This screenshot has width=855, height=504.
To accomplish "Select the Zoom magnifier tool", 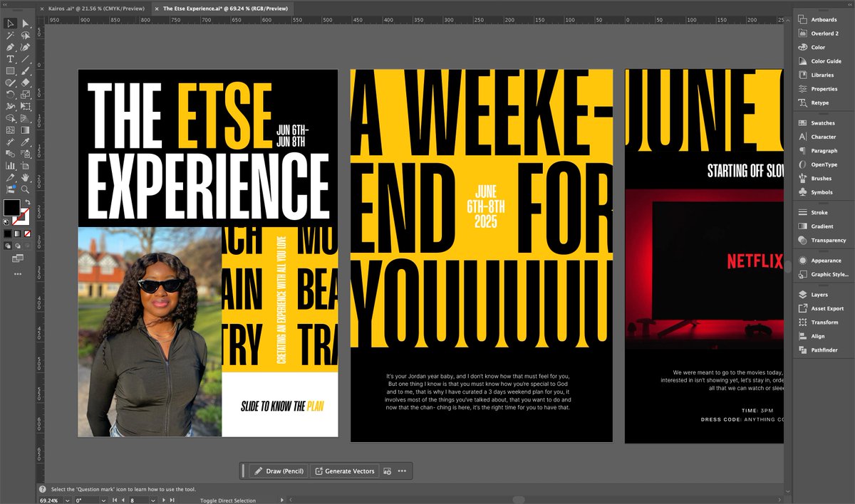I will pyautogui.click(x=25, y=189).
